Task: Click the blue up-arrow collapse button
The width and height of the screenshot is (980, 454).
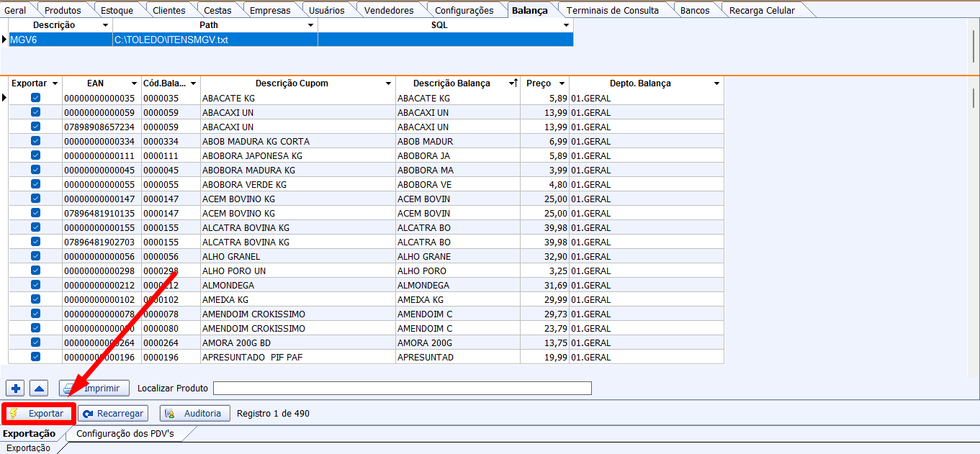Action: 39,389
